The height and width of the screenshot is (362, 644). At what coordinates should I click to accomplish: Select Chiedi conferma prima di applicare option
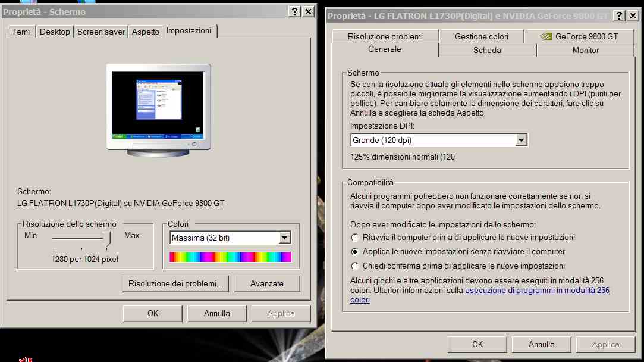coord(458,266)
